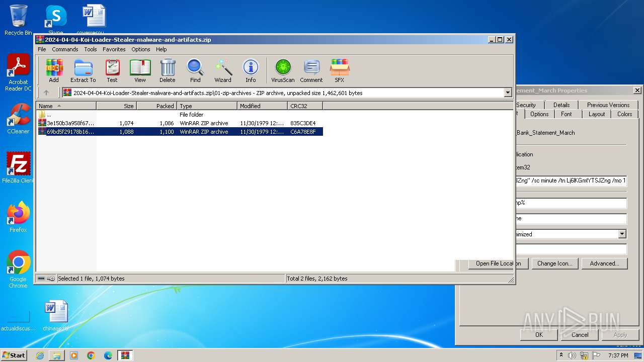Run VirusScan from the toolbar
The height and width of the screenshot is (362, 644).
[283, 70]
